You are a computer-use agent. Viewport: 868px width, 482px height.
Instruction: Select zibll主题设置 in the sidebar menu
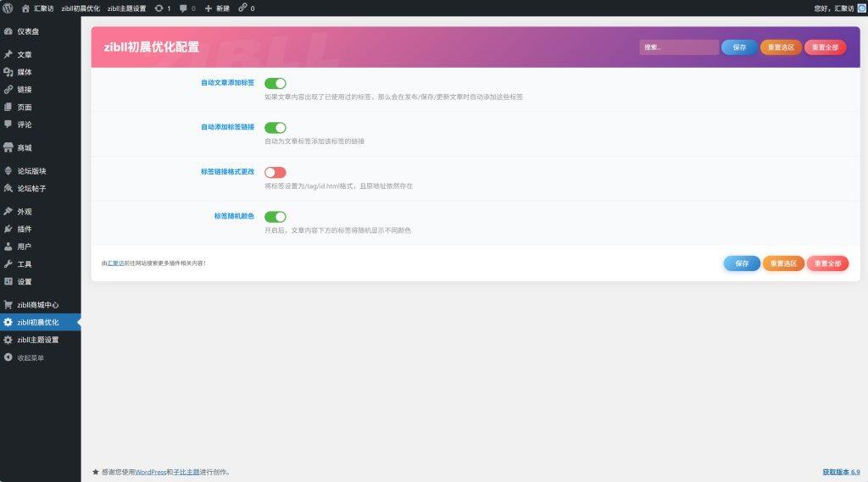[38, 340]
